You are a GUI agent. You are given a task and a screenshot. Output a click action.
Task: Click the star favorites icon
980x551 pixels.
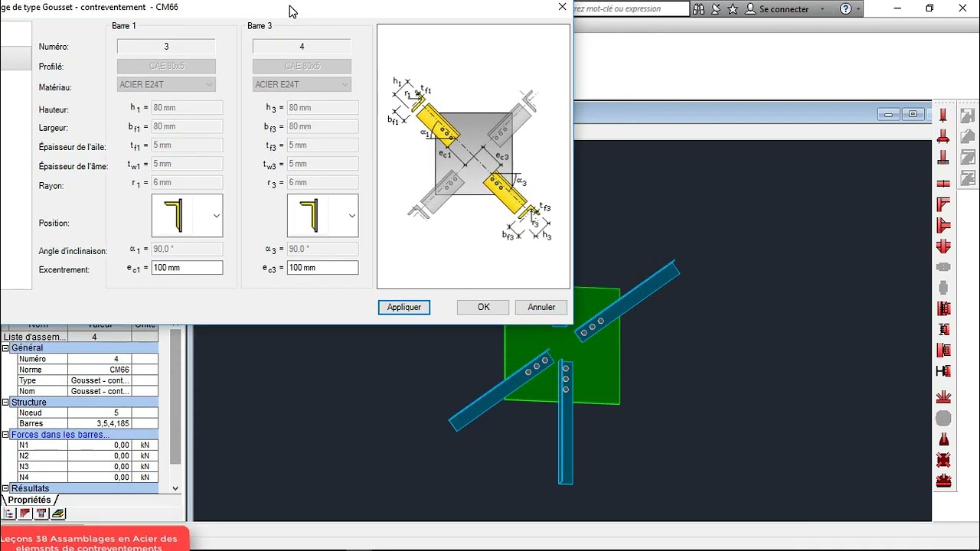tap(733, 9)
